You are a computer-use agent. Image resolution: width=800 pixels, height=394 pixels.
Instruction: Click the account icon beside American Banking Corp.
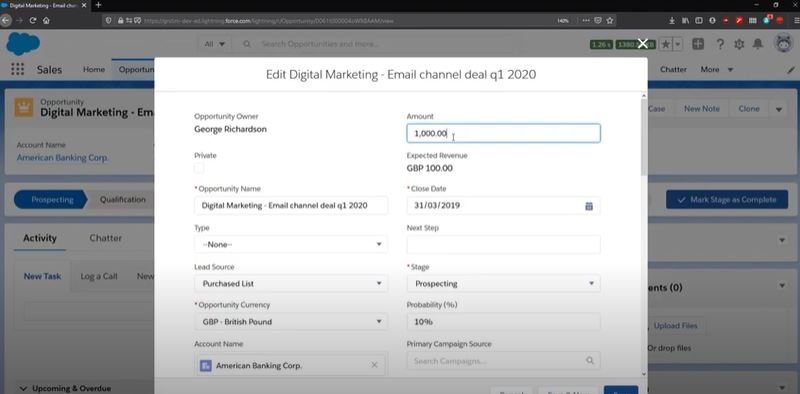(206, 366)
